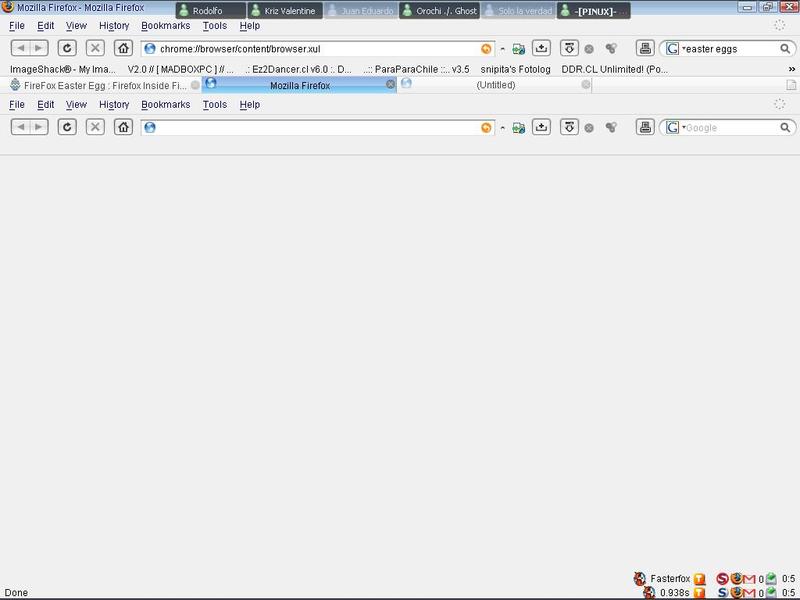
Task: Click the Reload button in top toolbar
Action: click(x=67, y=48)
